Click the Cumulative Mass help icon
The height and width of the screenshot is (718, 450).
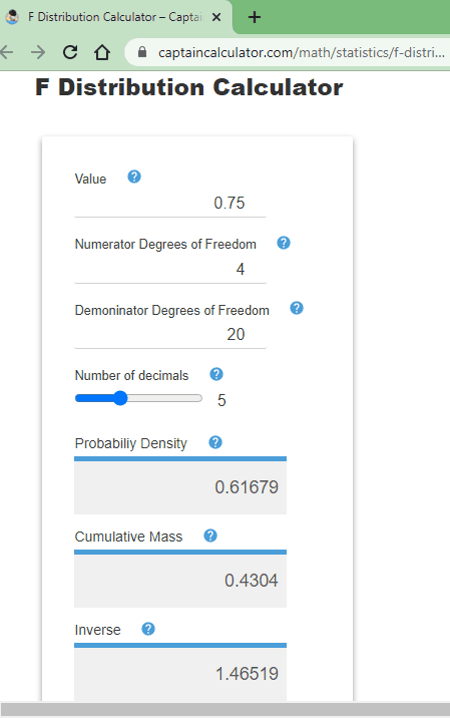pyautogui.click(x=211, y=536)
